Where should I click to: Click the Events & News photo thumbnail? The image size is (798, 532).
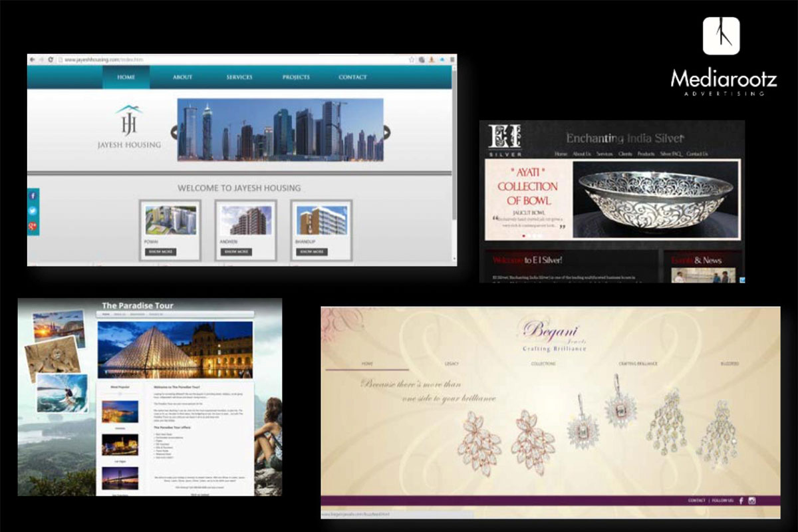pos(703,275)
